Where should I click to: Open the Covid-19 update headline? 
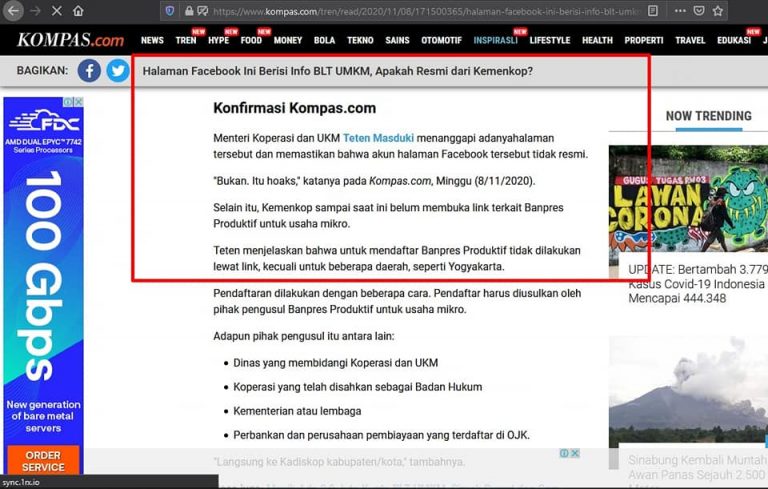(x=698, y=284)
